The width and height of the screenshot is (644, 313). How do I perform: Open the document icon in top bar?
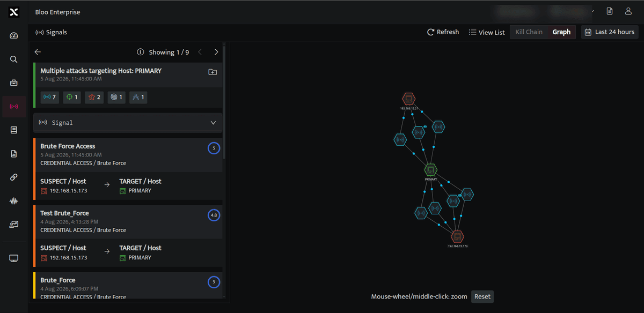tap(610, 11)
